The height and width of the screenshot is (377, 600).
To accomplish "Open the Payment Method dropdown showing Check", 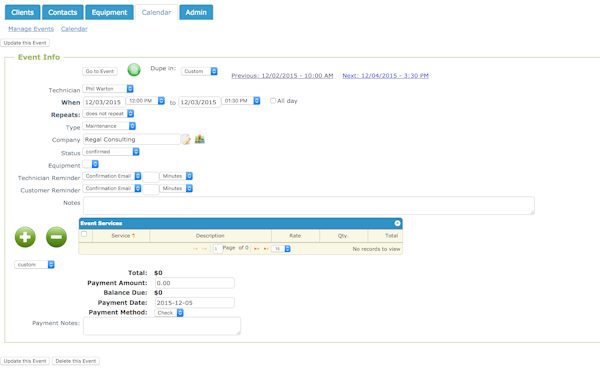I will pos(169,313).
